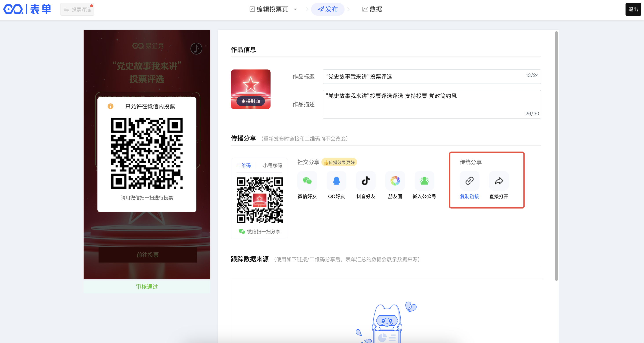Click 前往投票 button in phone preview
Image resolution: width=644 pixels, height=343 pixels.
click(x=148, y=255)
